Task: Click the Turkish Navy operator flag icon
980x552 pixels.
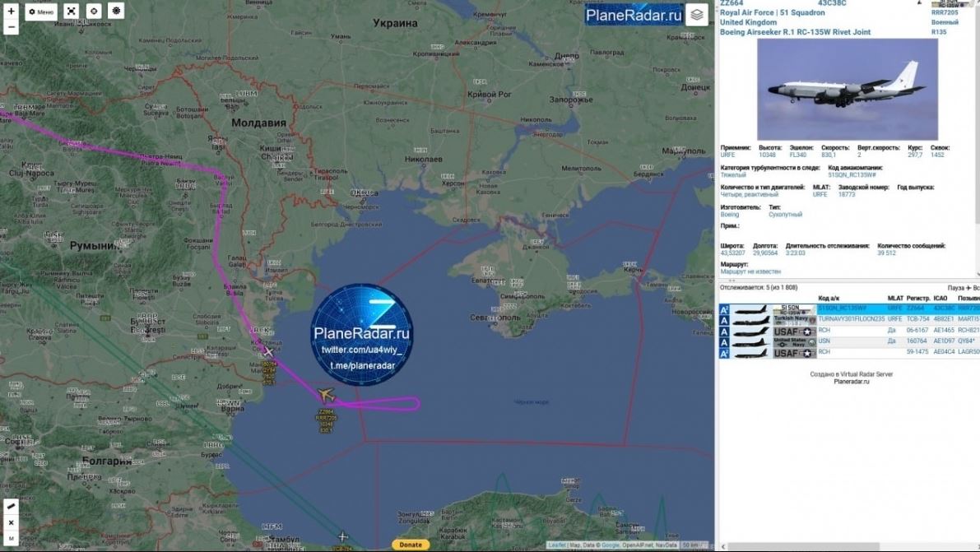Action: pos(794,320)
